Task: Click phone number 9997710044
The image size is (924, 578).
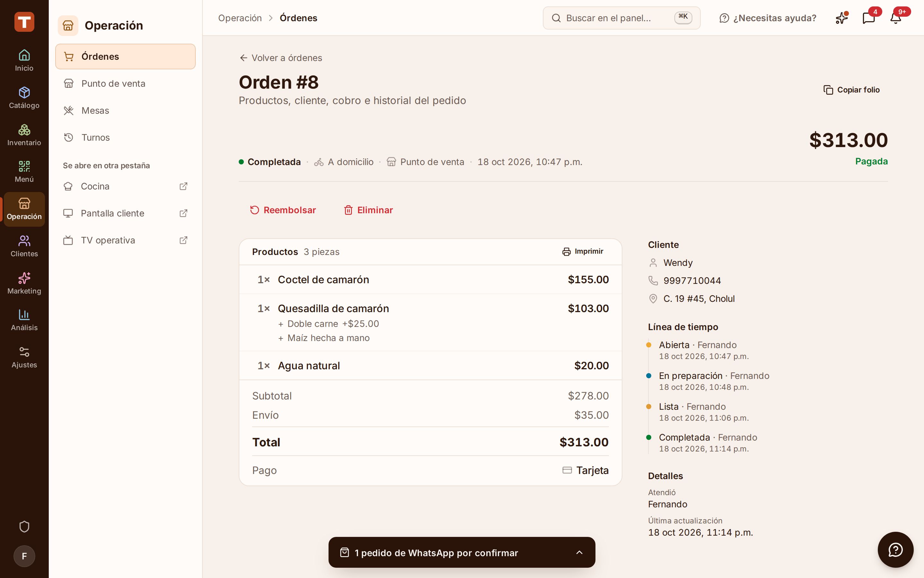Action: tap(692, 281)
